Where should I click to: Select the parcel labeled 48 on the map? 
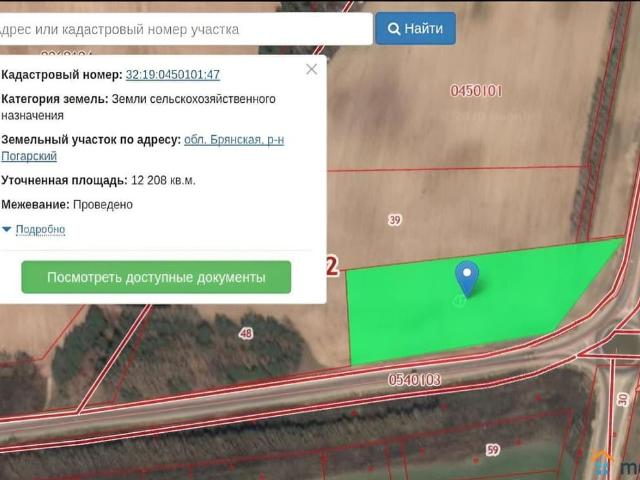pyautogui.click(x=246, y=334)
